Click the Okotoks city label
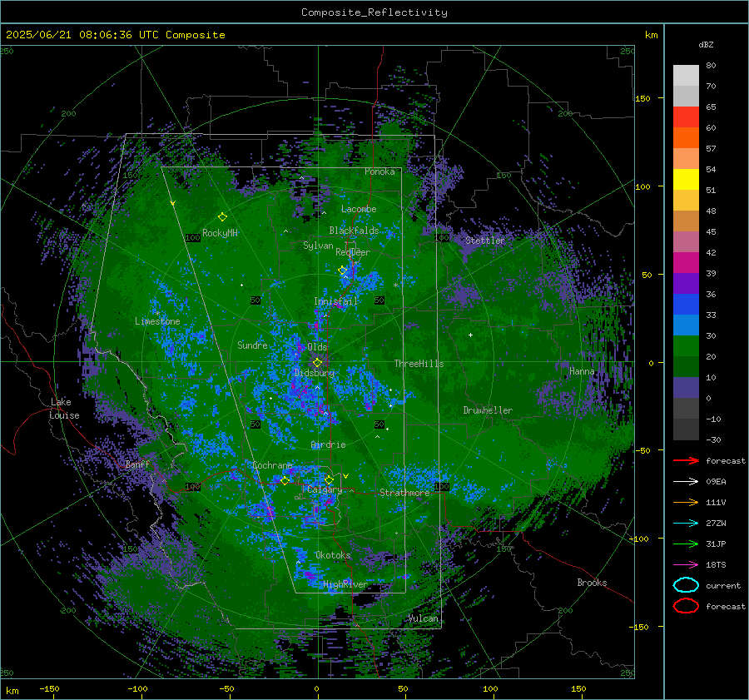The width and height of the screenshot is (749, 700). pyautogui.click(x=333, y=555)
